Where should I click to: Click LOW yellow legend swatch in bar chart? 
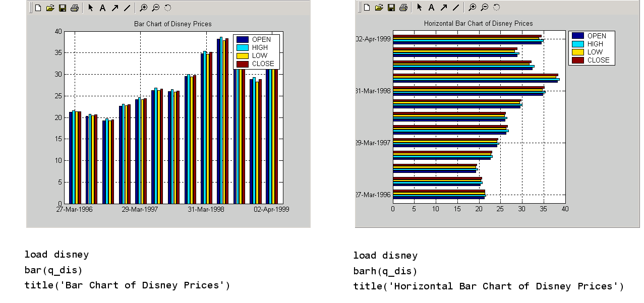243,55
